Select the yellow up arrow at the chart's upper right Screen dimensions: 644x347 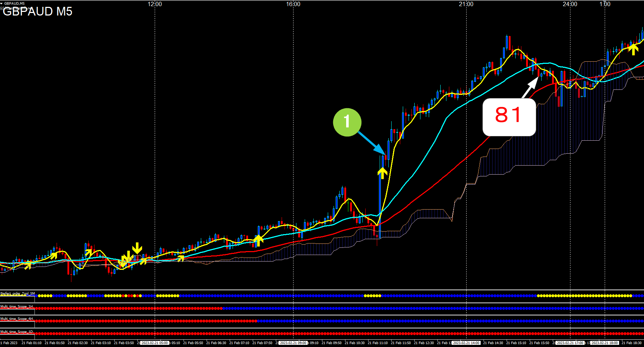pos(633,49)
